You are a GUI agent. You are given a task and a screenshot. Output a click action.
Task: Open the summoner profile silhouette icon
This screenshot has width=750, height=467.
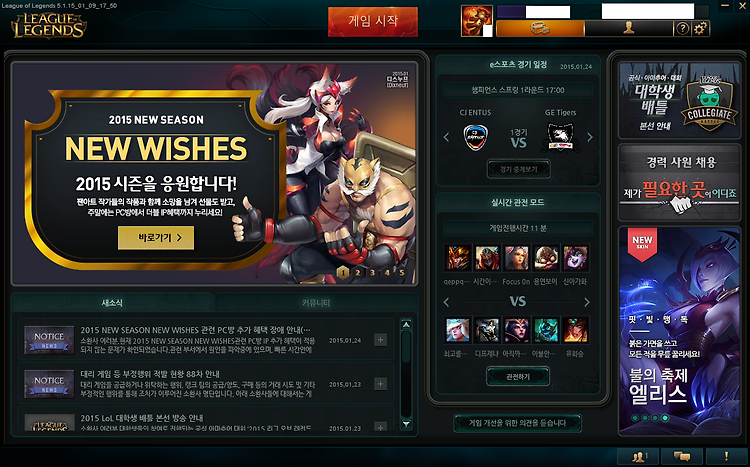[629, 28]
